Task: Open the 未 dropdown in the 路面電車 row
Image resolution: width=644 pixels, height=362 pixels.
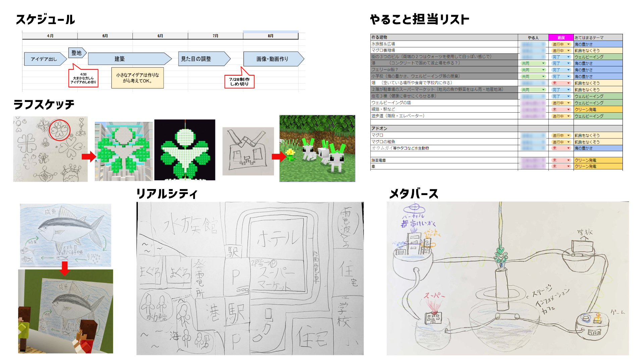Action: pyautogui.click(x=561, y=160)
